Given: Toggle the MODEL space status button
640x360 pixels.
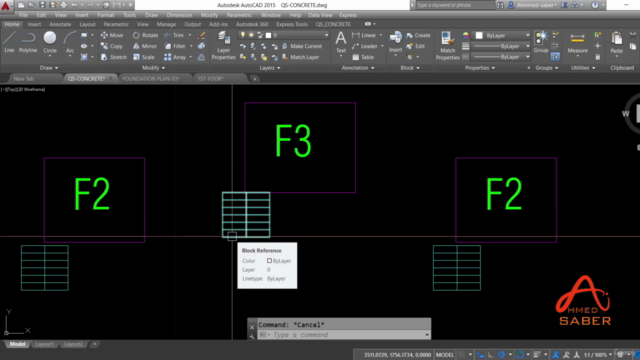Looking at the screenshot, I should point(445,355).
